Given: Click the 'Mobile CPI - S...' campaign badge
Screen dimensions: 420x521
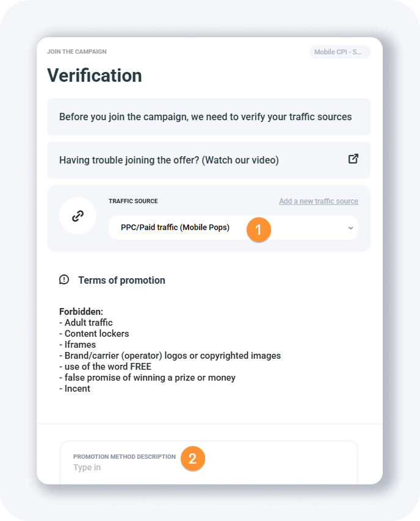Looking at the screenshot, I should pos(339,52).
